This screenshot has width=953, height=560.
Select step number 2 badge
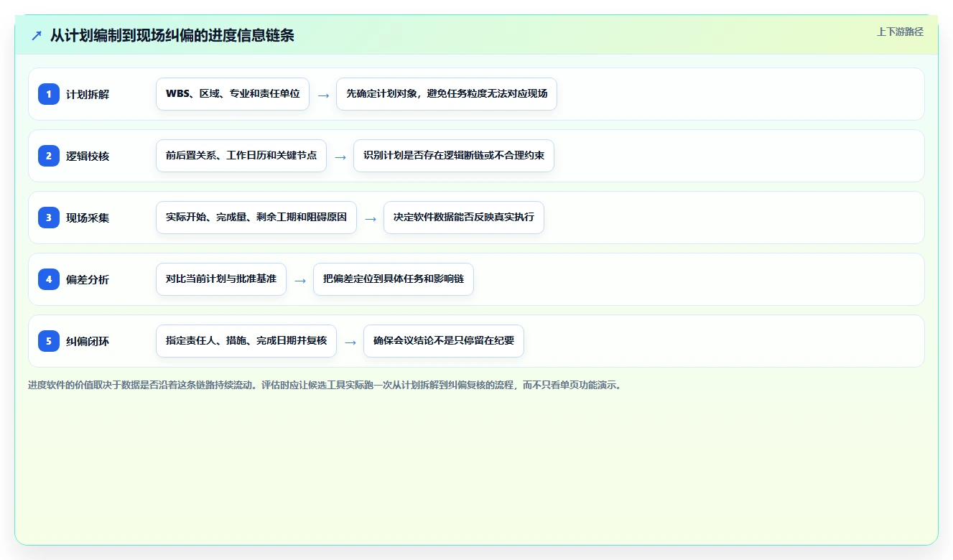49,156
